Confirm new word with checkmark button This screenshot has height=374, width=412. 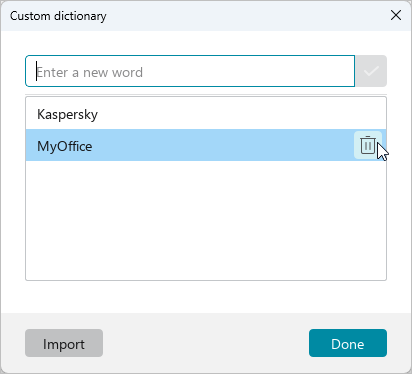point(371,71)
